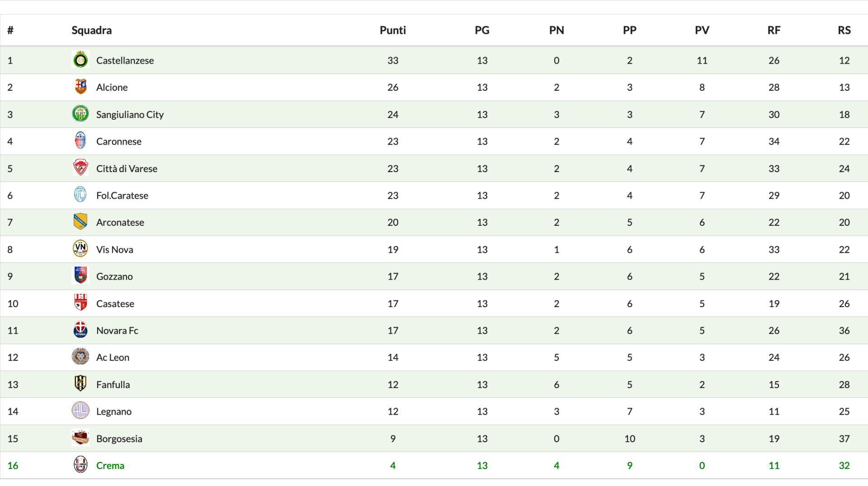Open the Crema team name link

tap(110, 465)
